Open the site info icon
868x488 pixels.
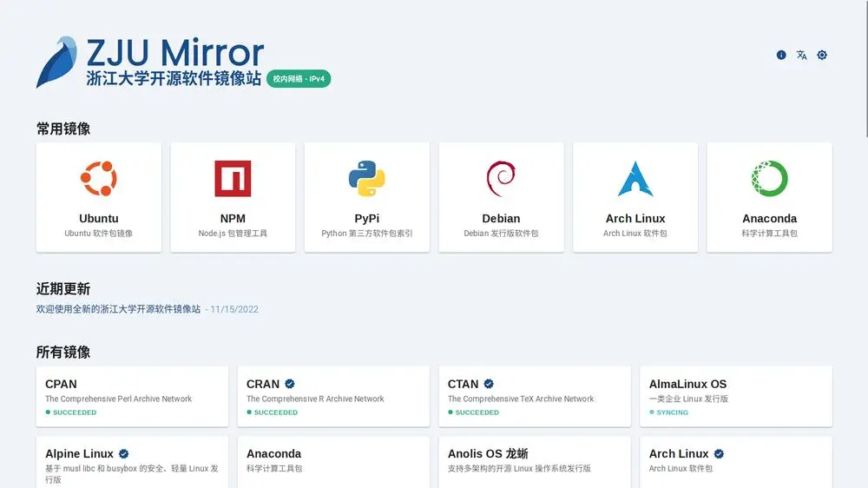pos(781,55)
